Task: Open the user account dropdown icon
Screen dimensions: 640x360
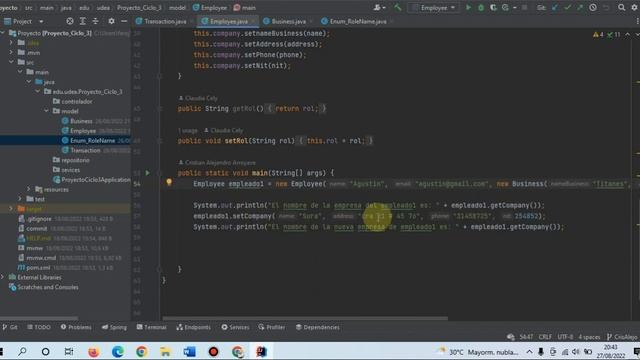Action: click(x=379, y=7)
